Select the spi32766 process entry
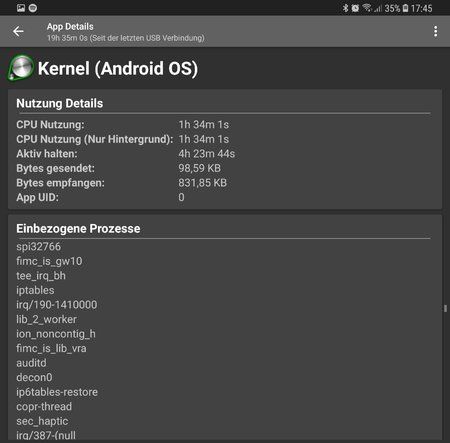 [39, 247]
